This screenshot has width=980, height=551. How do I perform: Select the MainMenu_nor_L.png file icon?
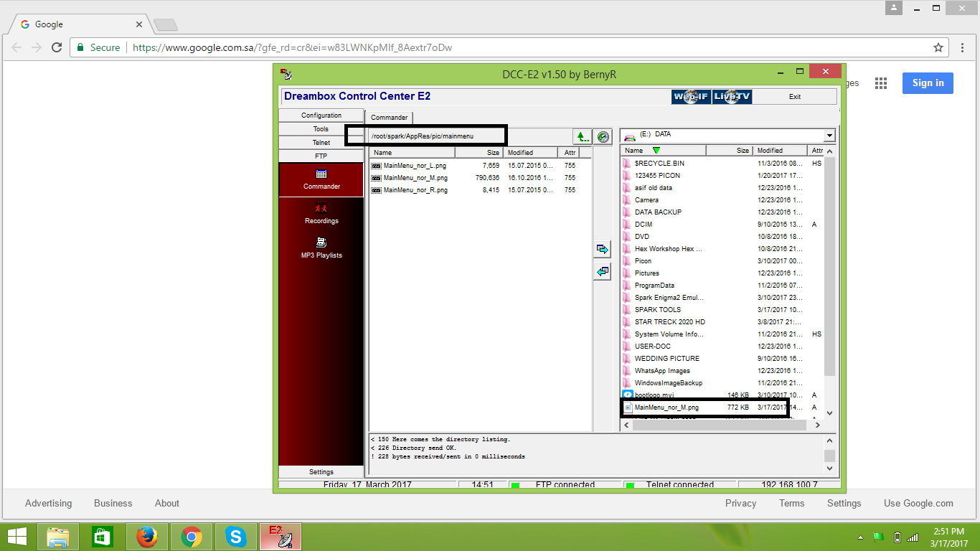(376, 166)
